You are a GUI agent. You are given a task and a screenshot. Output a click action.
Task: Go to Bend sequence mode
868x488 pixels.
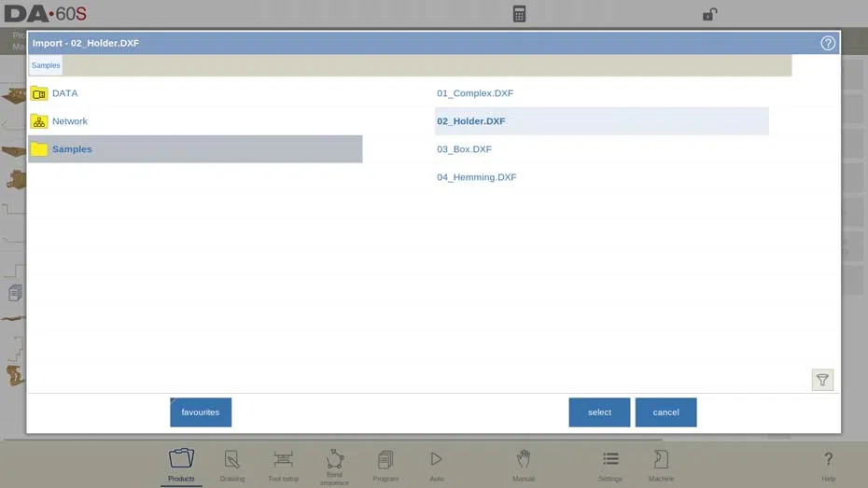tap(334, 467)
